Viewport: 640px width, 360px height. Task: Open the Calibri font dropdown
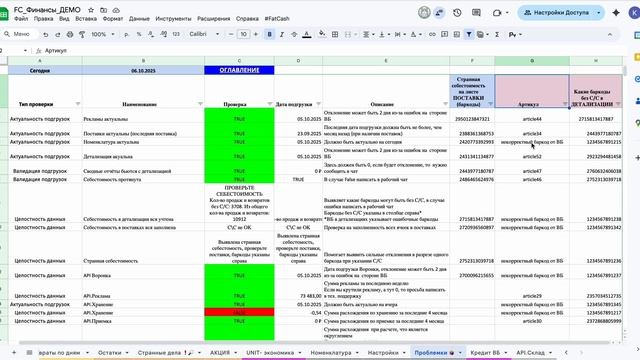tap(204, 35)
